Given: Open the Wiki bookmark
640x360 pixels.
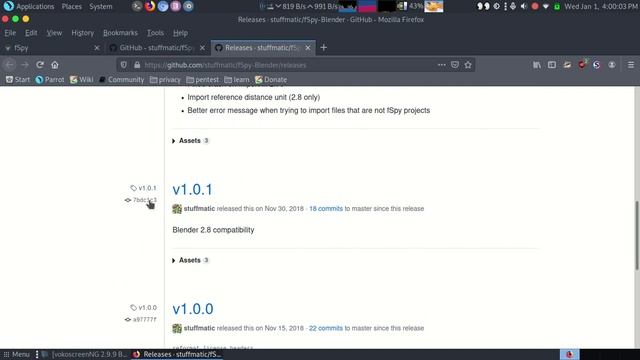Looking at the screenshot, I should [82, 80].
